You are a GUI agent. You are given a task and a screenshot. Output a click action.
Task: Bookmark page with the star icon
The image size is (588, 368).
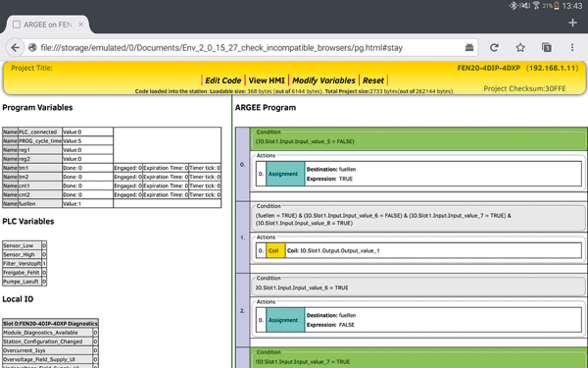[520, 47]
